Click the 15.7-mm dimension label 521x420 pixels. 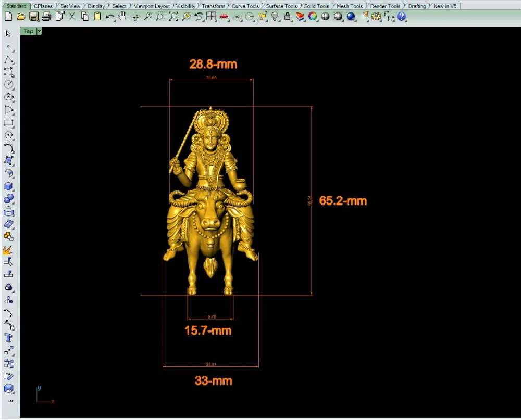click(208, 330)
